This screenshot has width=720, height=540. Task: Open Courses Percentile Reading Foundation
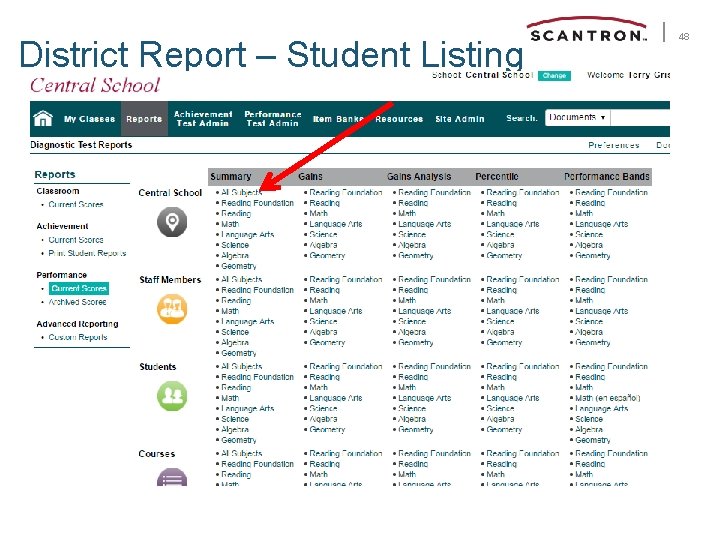pyautogui.click(x=523, y=453)
